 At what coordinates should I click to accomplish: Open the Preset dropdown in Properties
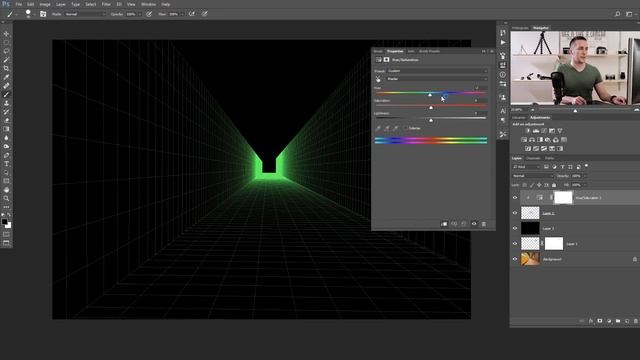click(x=437, y=71)
